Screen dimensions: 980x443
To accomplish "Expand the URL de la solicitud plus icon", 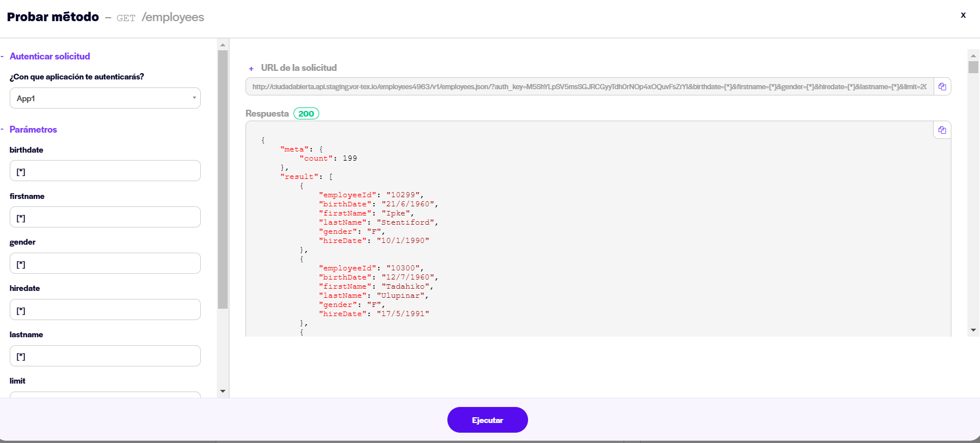I will pos(251,69).
